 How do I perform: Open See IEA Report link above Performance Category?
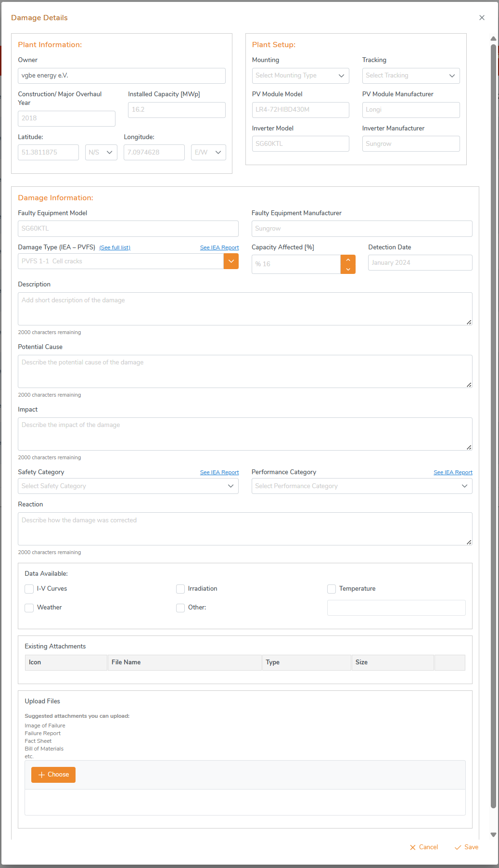(453, 472)
